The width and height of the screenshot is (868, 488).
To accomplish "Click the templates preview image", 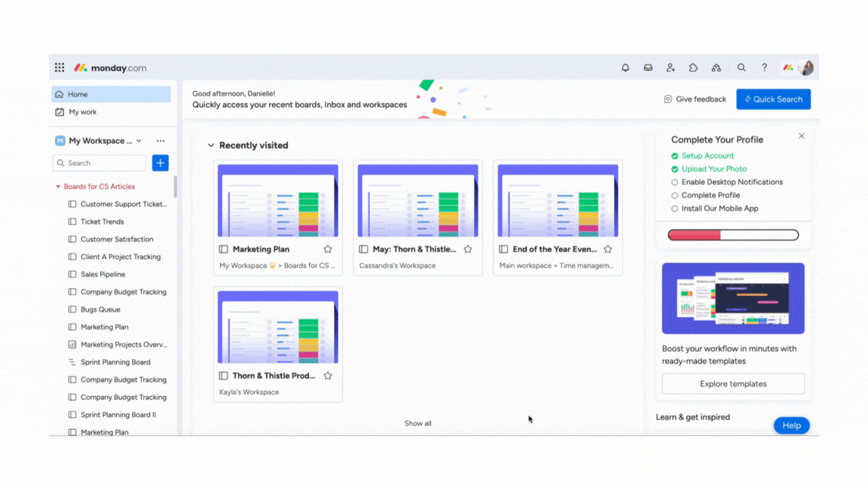I will coord(733,298).
